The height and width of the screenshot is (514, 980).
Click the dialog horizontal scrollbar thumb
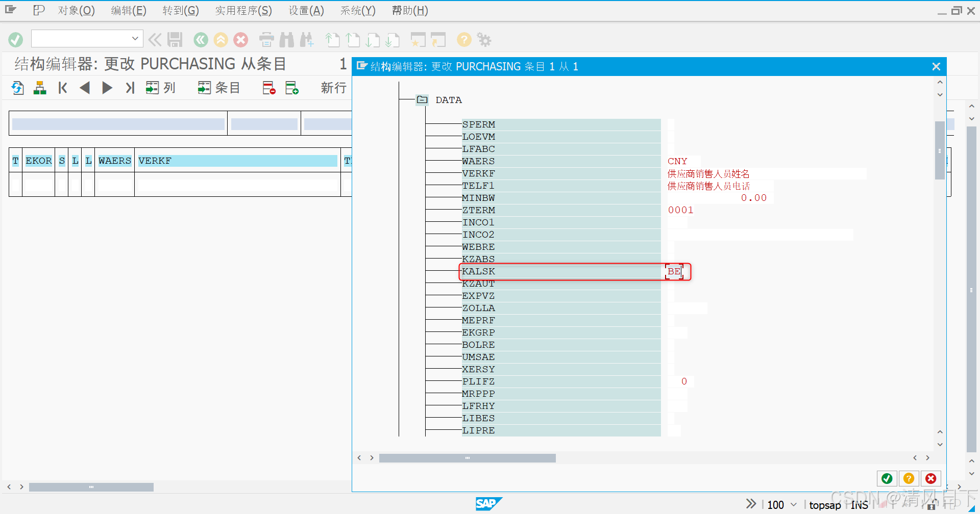pyautogui.click(x=467, y=458)
